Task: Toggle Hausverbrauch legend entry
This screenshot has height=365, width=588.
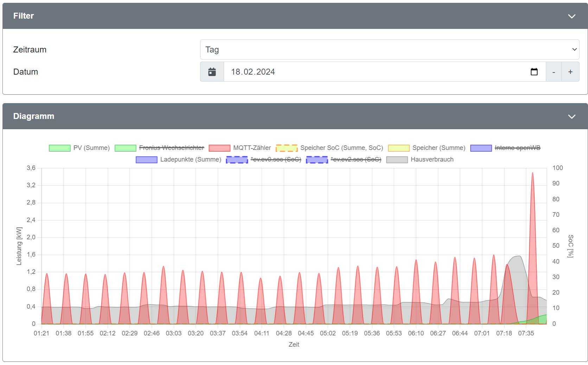Action: [x=420, y=159]
